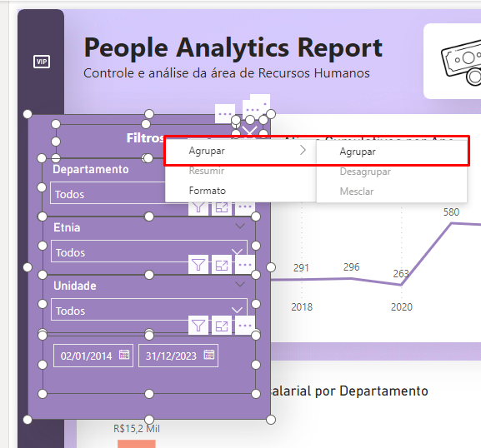This screenshot has height=448, width=481.
Task: Click the 31/12/2023 end date field
Action: point(178,356)
